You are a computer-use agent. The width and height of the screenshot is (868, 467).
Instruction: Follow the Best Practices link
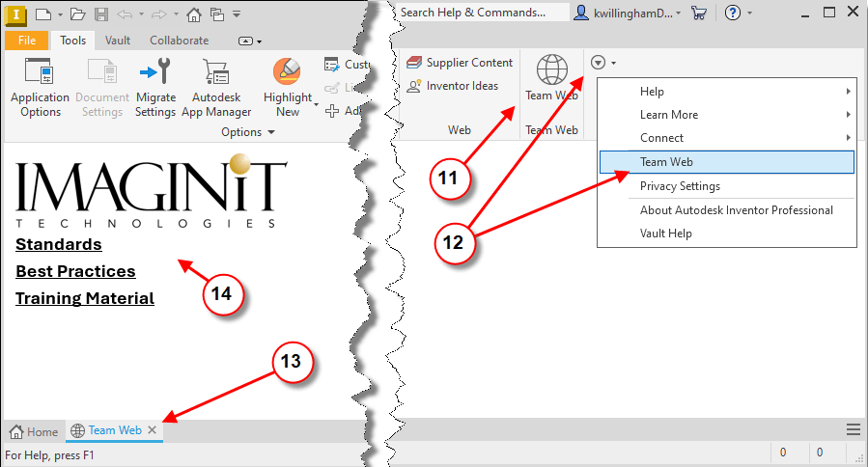(x=75, y=272)
